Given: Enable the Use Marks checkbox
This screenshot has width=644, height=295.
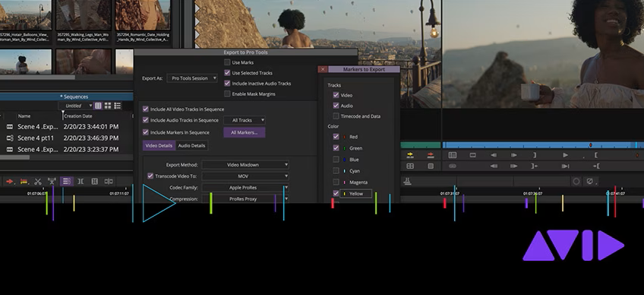Looking at the screenshot, I should pos(227,62).
